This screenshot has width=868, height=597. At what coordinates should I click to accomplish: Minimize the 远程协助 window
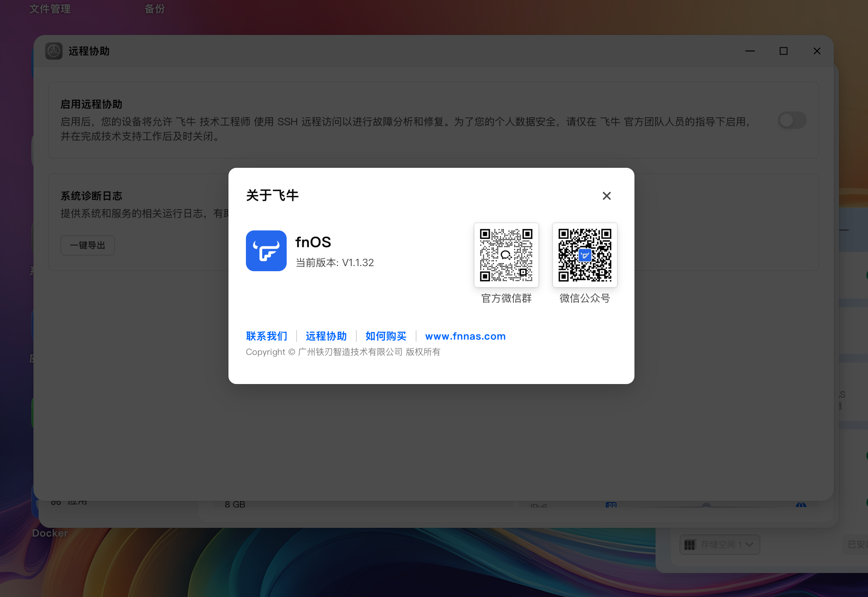[x=750, y=51]
